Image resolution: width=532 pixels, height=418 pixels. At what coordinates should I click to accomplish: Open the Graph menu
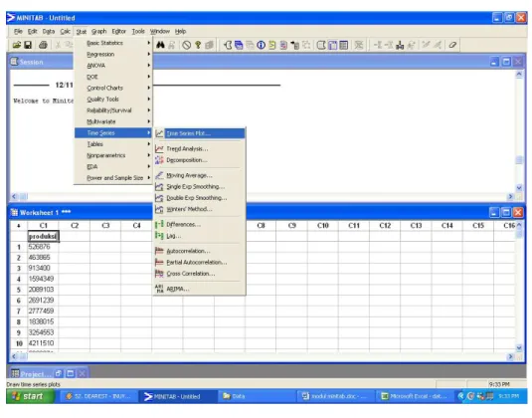click(x=98, y=31)
